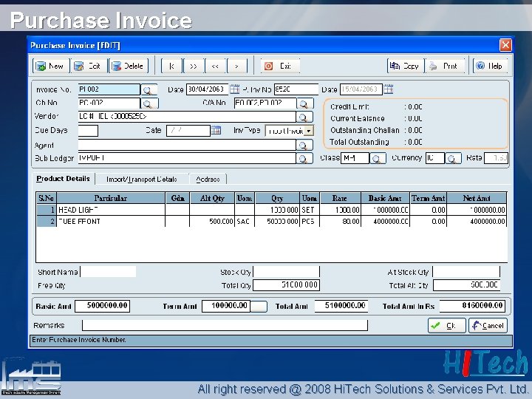
Task: Click the O/A No input field
Action: coord(265,103)
